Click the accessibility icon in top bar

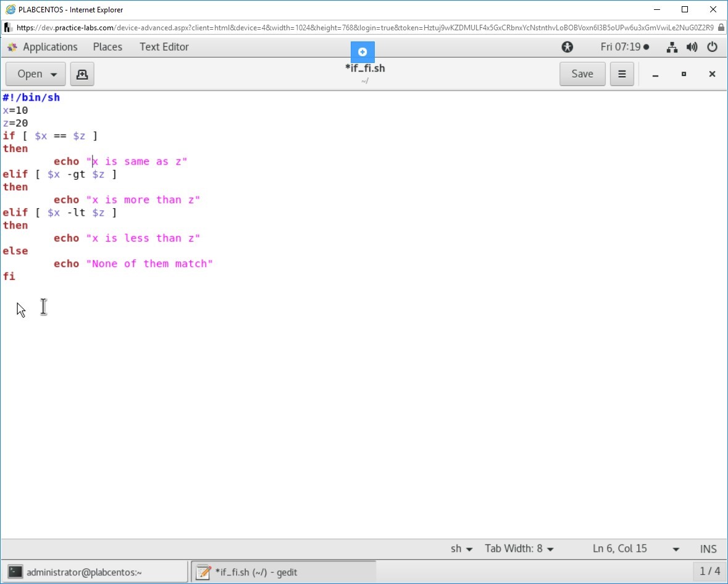567,47
